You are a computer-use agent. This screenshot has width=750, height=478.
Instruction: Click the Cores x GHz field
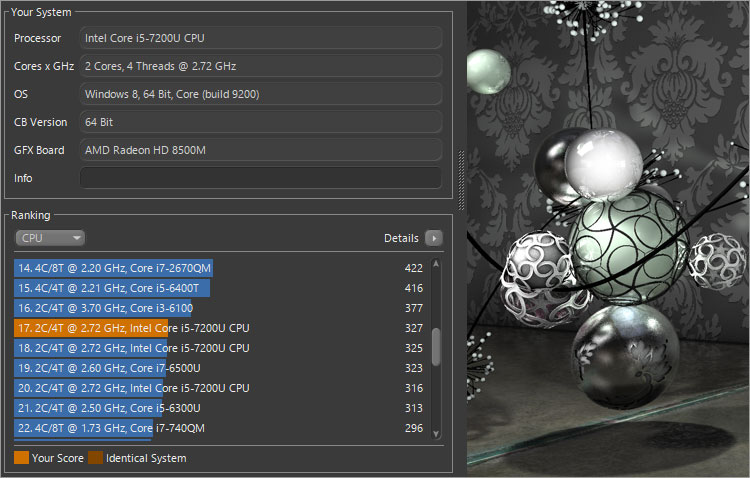pyautogui.click(x=261, y=66)
